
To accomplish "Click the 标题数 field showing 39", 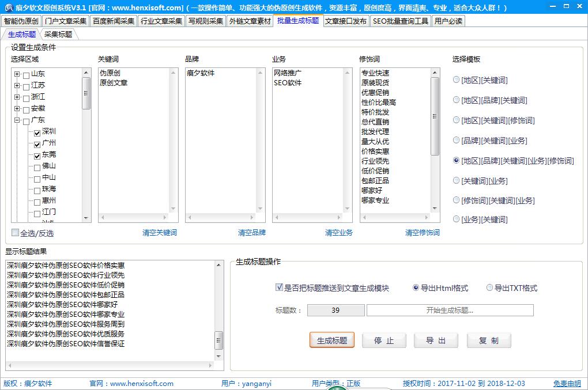I will coord(336,310).
